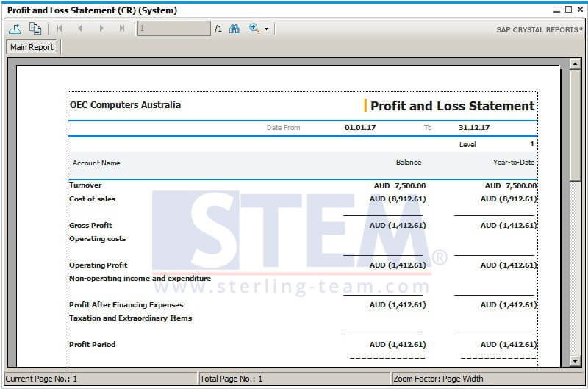Minimize the Profit and Loss window
Screen dimensions: 588x389
(x=557, y=10)
